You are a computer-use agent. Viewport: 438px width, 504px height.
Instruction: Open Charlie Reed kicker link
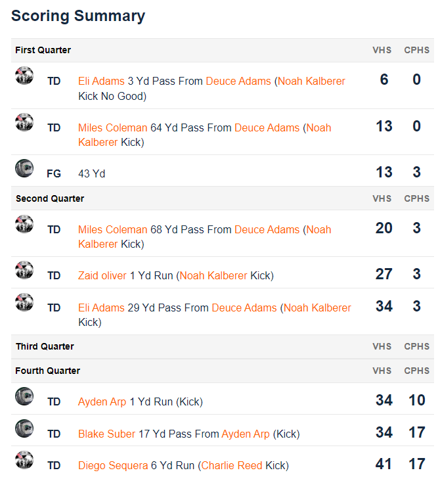coord(232,465)
